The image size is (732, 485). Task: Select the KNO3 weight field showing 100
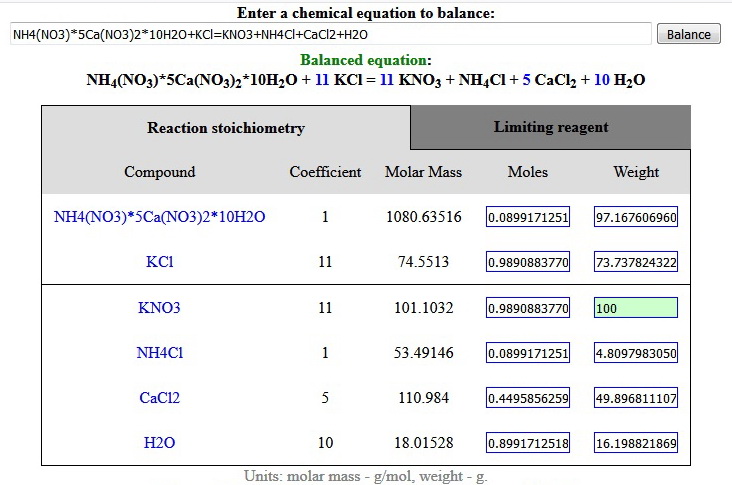[636, 308]
